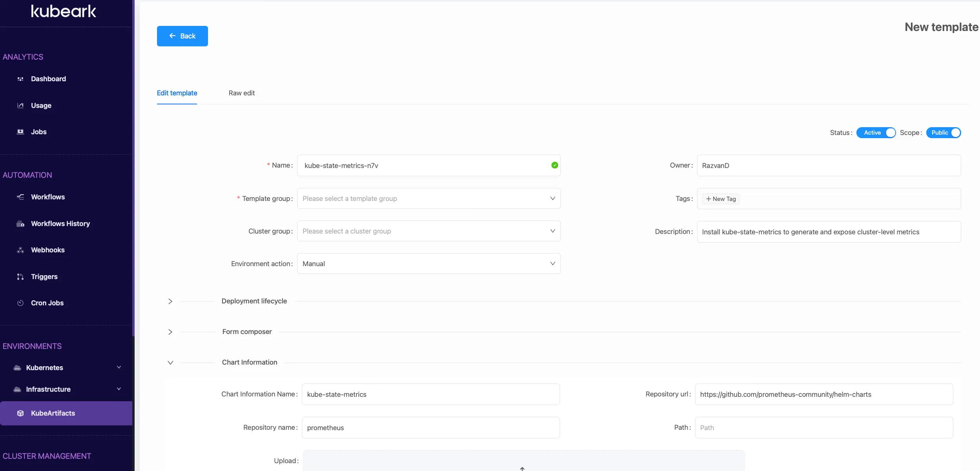Select the Edit template tab
This screenshot has width=980, height=471.
coord(177,93)
